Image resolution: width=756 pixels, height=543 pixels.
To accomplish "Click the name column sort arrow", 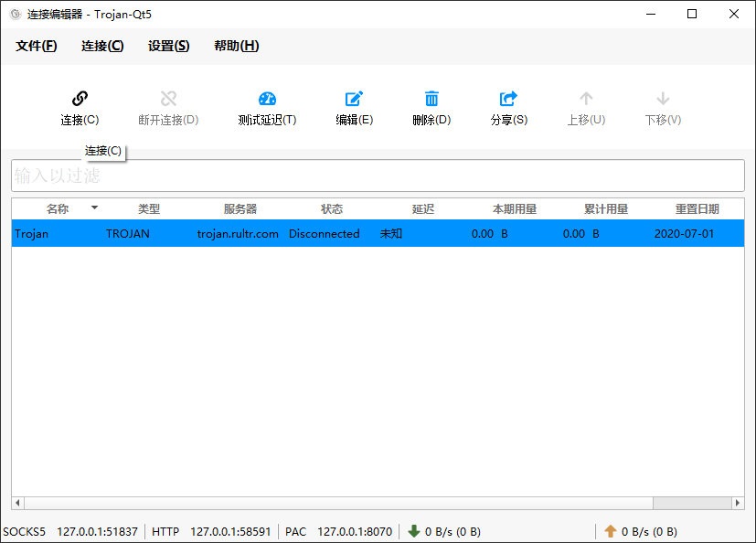I will [x=94, y=208].
